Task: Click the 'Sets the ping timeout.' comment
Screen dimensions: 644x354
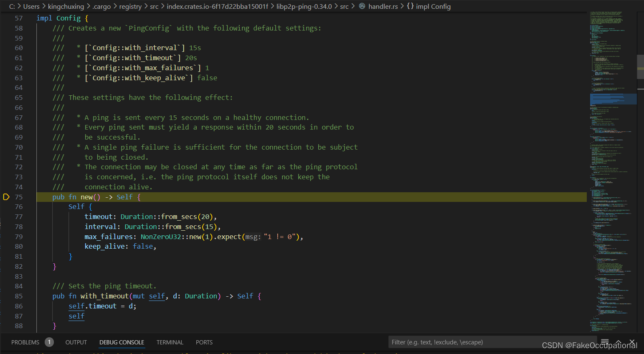Action: click(x=104, y=286)
